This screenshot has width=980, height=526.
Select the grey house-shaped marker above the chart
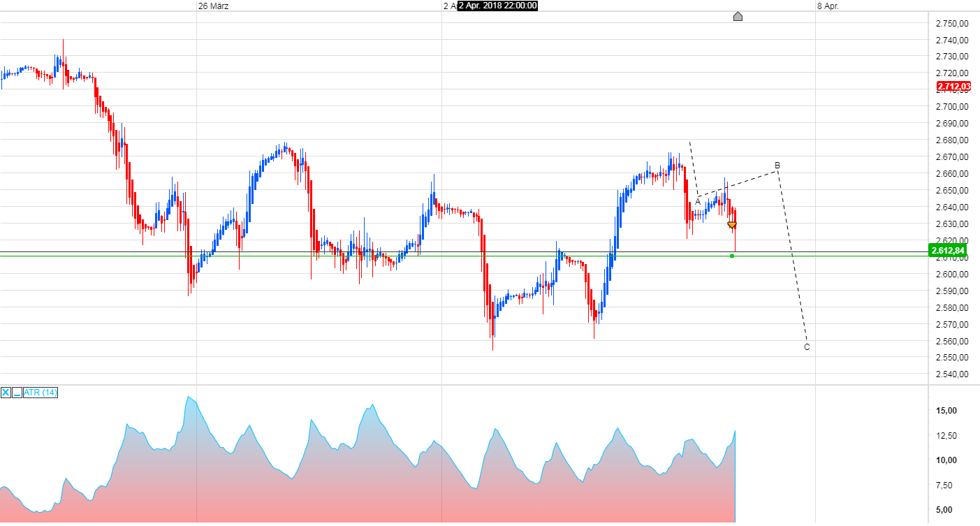point(738,17)
